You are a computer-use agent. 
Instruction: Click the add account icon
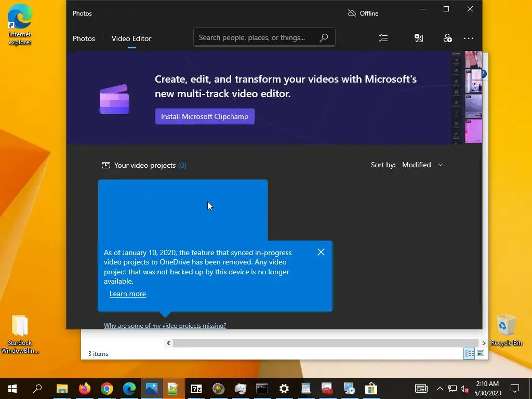pos(447,38)
